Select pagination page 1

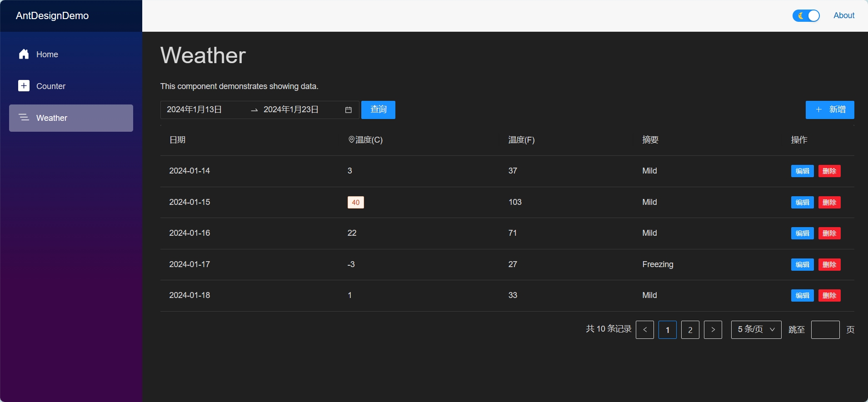point(668,330)
